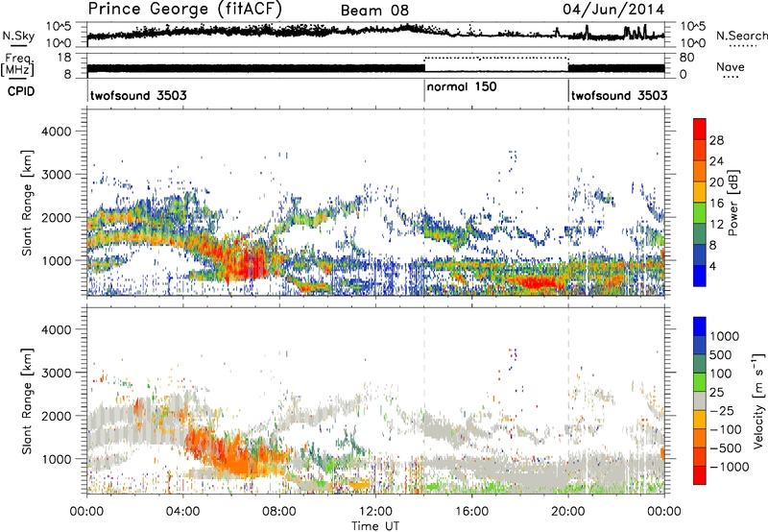Click velocity color bar value '-25'
The image size is (768, 532).
[x=722, y=410]
